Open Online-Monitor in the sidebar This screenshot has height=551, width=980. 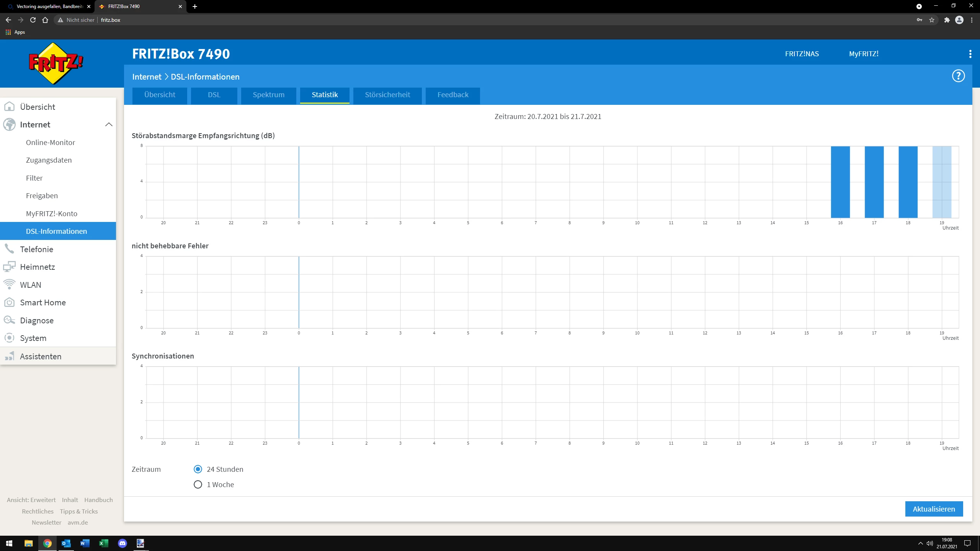pos(51,142)
